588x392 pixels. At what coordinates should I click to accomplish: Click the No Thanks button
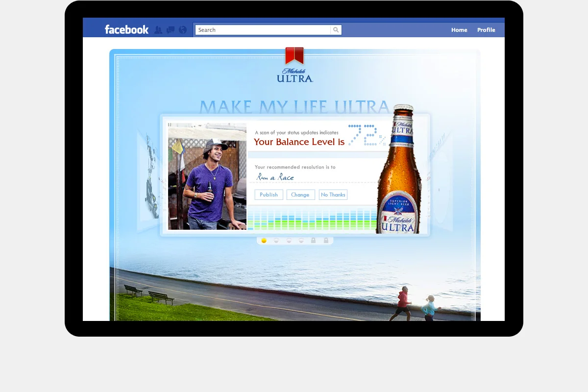[x=333, y=195]
